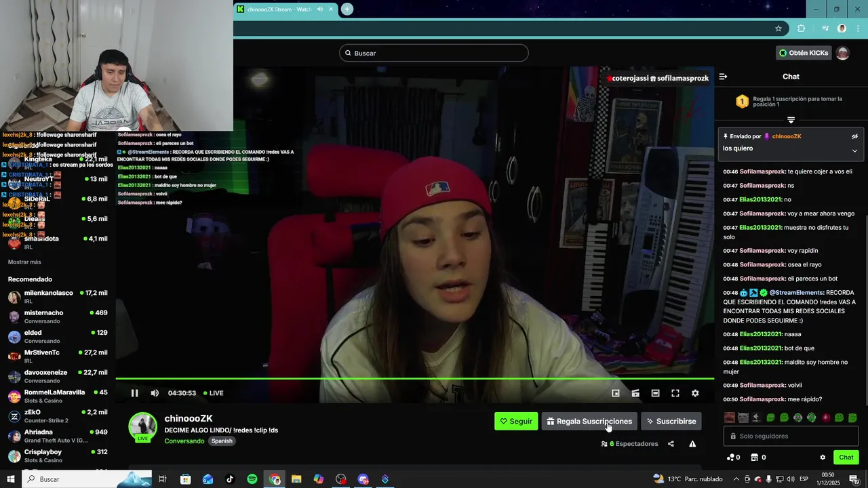Jump to LIVE indicator in player
This screenshot has height=488, width=868.
pos(213,393)
